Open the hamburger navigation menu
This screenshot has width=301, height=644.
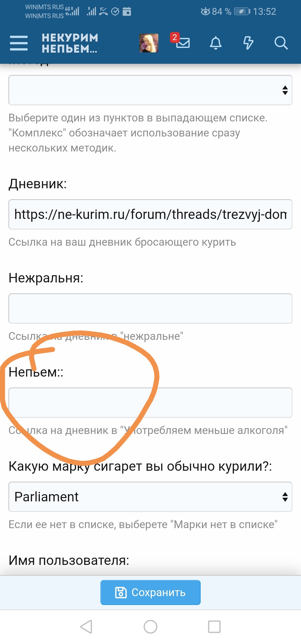click(19, 43)
